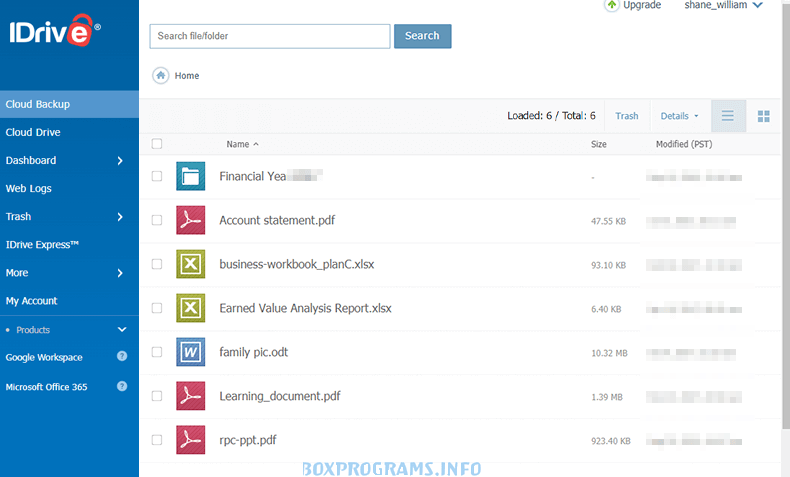Click the family pic.odt document icon
This screenshot has height=477, width=790.
[x=190, y=352]
